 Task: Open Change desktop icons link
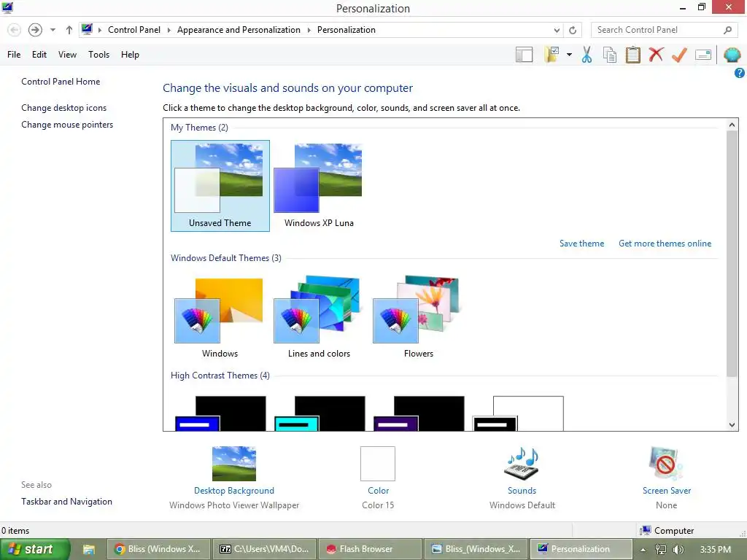click(64, 108)
